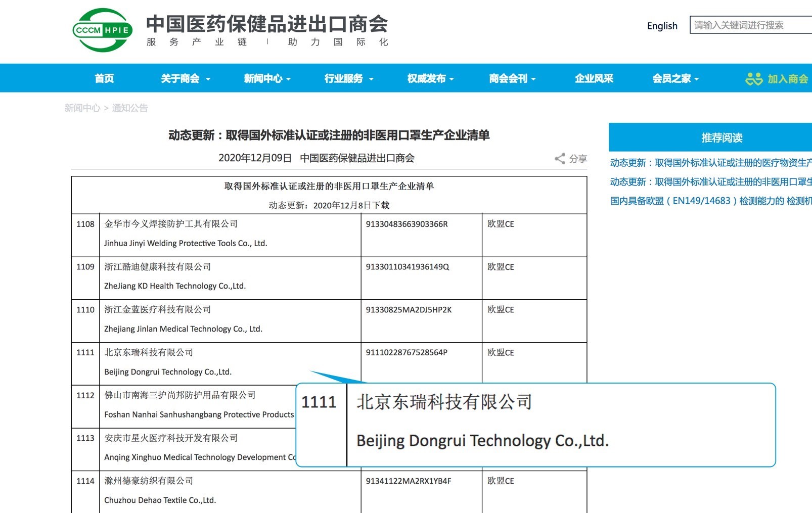
Task: Click the share icon beside 分享
Action: point(560,159)
